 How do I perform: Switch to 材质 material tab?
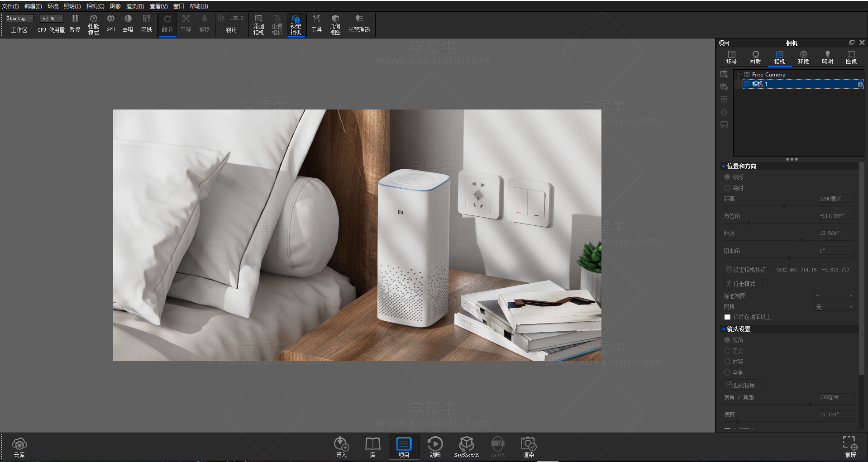pos(755,57)
